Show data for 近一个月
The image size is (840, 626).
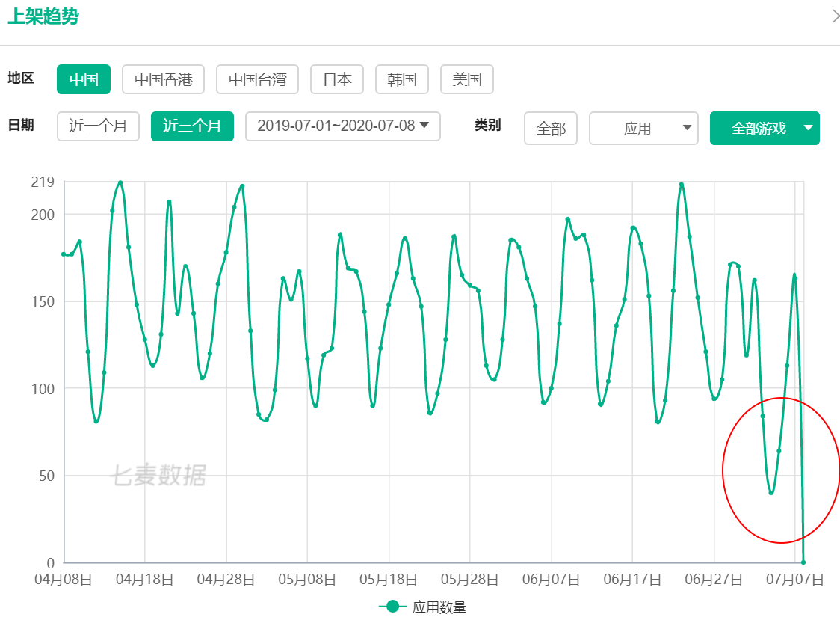click(98, 126)
